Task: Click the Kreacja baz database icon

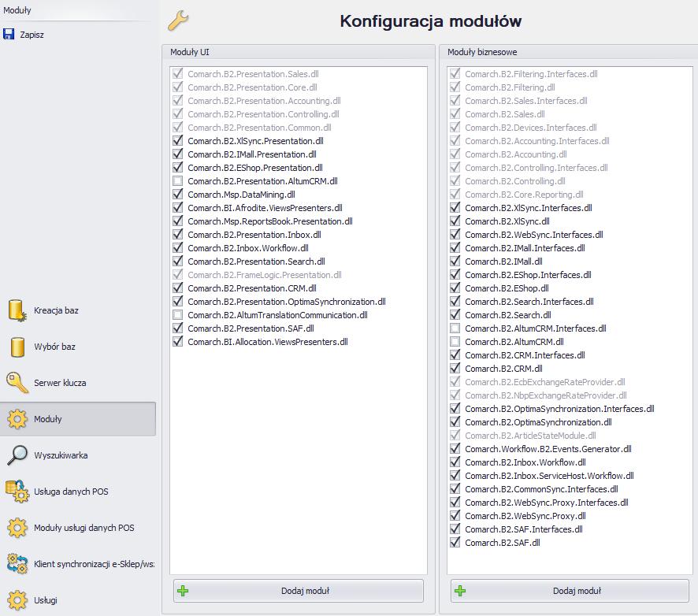Action: point(17,310)
